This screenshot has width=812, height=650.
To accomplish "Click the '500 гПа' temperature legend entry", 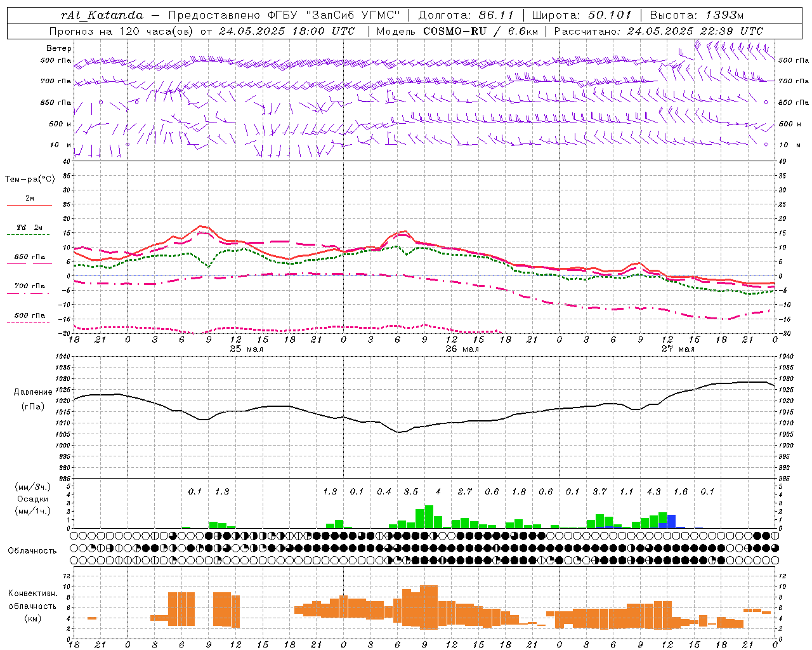I will tap(29, 315).
